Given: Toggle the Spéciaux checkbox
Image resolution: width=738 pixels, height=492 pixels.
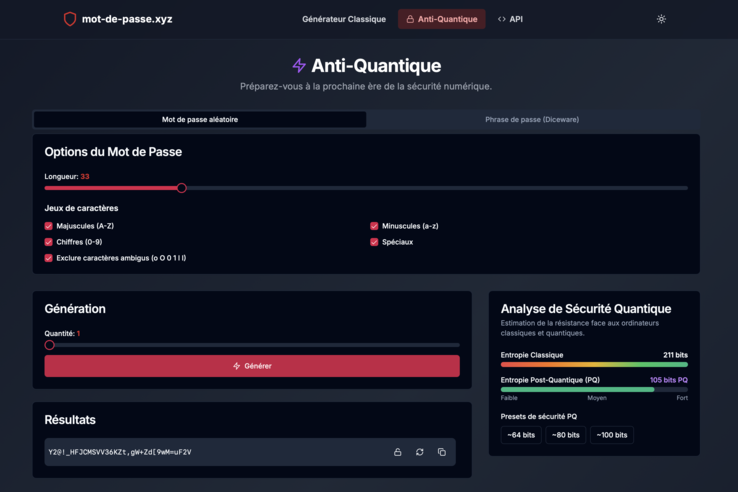Looking at the screenshot, I should click(374, 242).
